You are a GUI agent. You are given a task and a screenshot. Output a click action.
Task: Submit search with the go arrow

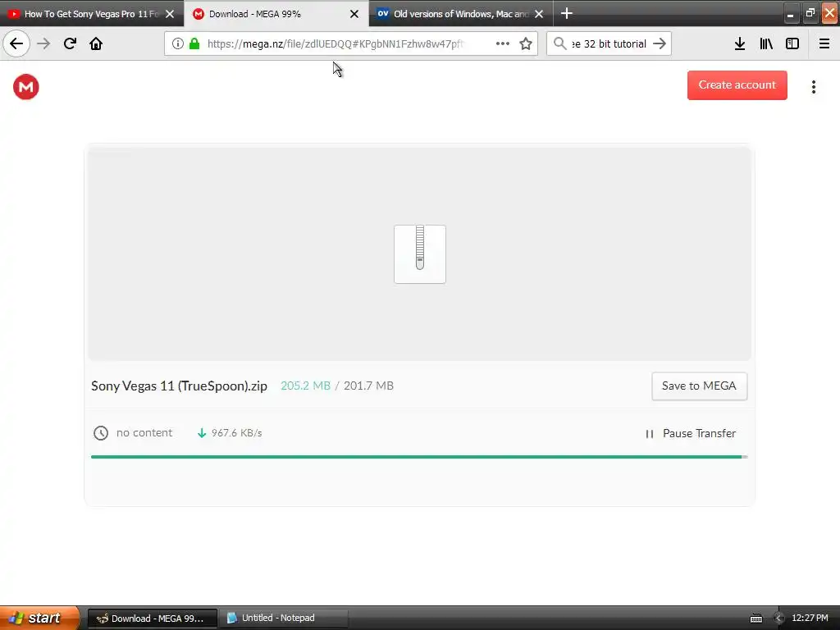click(660, 43)
